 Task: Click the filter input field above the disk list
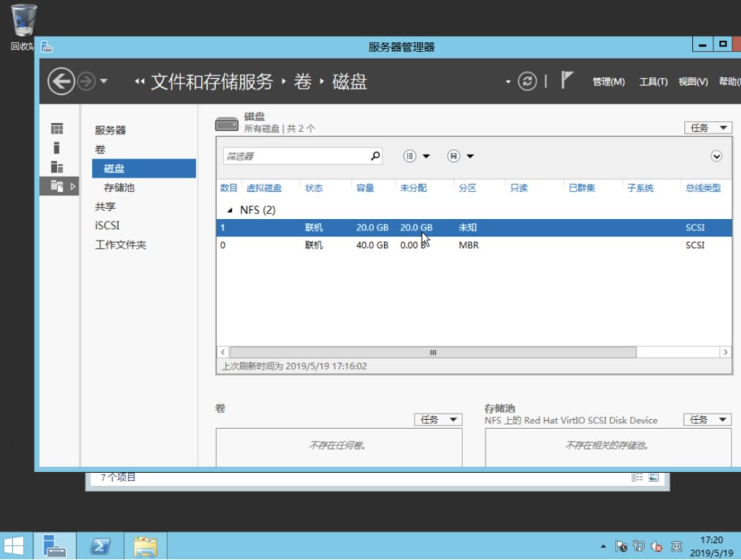pos(295,156)
